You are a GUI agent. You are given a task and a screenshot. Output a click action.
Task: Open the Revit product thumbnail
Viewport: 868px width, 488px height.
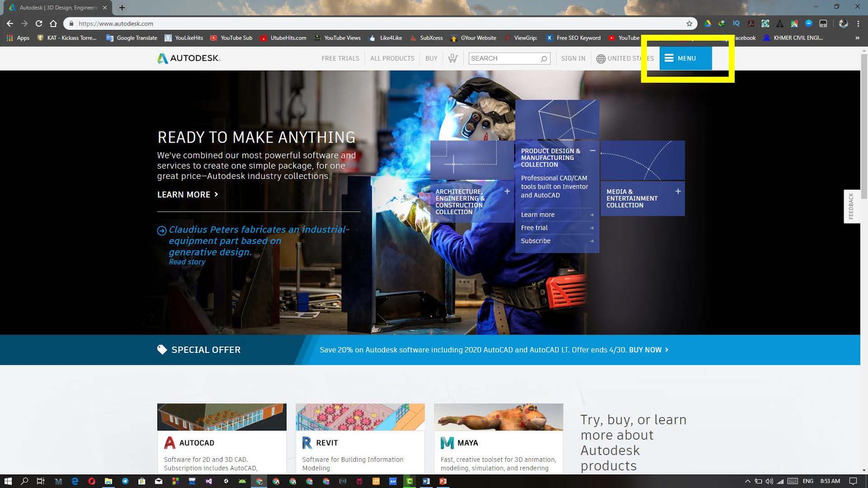360,417
